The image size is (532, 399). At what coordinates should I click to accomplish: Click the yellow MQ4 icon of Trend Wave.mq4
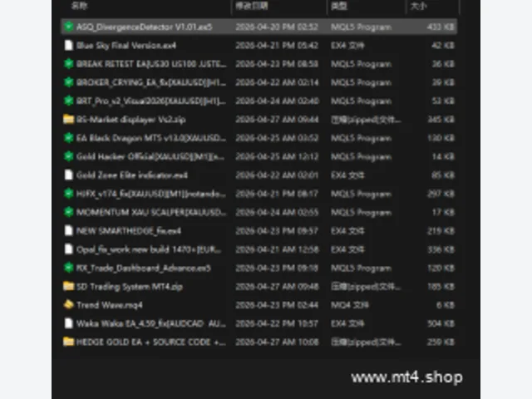point(68,305)
